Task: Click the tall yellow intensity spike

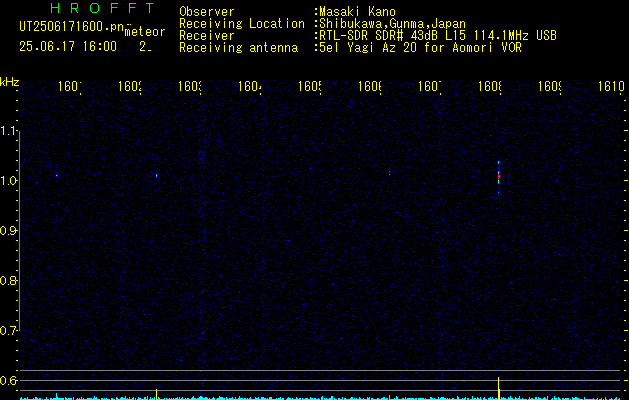Action: click(499, 388)
